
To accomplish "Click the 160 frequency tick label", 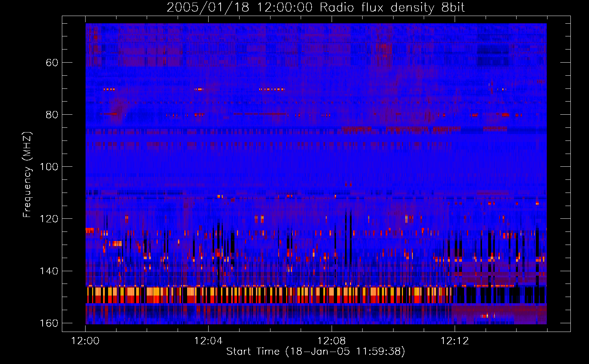I will (x=49, y=323).
